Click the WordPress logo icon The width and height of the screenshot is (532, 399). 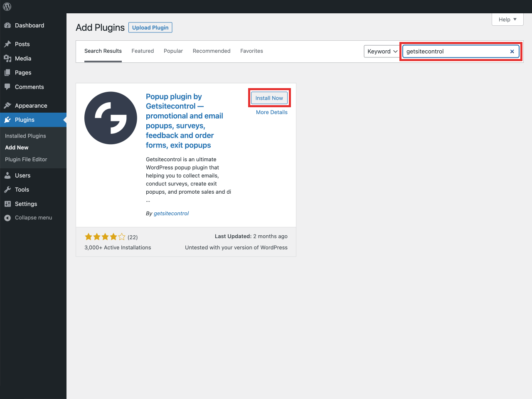click(x=7, y=7)
